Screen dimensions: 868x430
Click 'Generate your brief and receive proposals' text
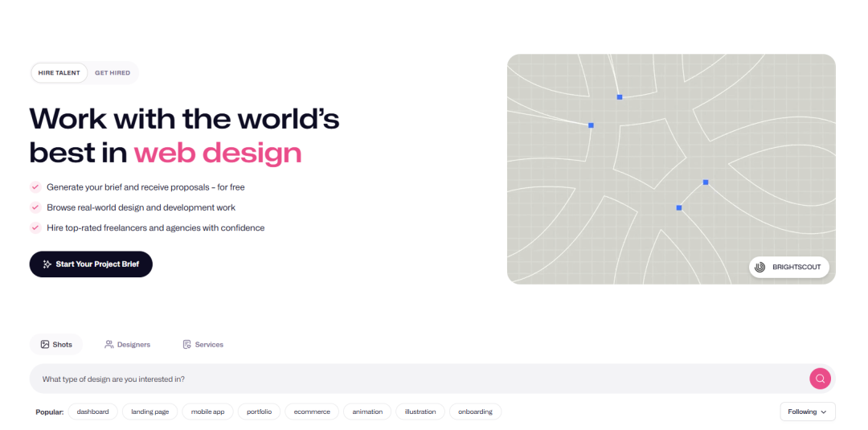point(129,187)
